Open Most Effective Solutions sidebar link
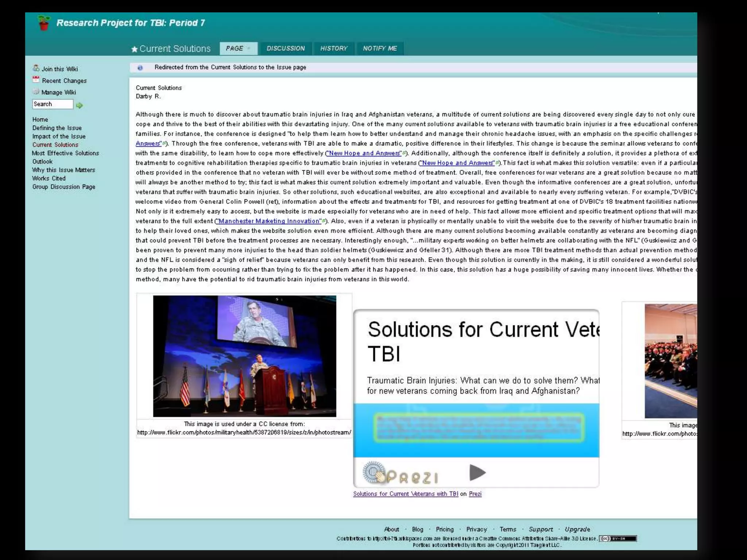The height and width of the screenshot is (560, 747). 66,153
